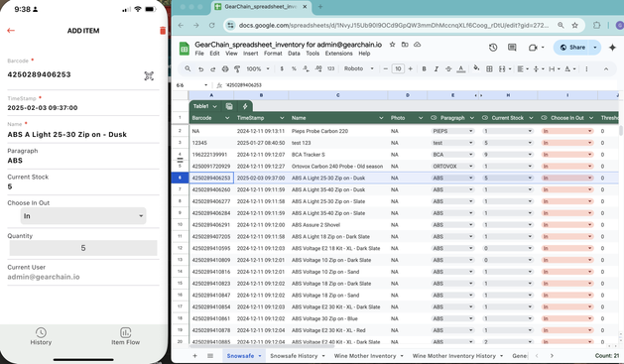Open Item Flow in the phone bottom bar
Screen dimensions: 624x364
[125, 336]
